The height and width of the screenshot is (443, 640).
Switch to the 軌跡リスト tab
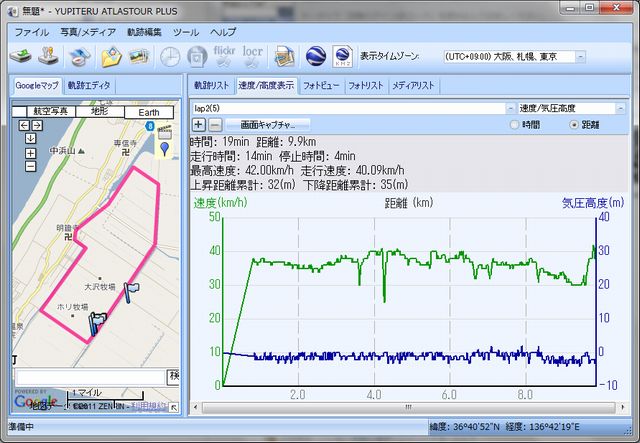click(211, 85)
